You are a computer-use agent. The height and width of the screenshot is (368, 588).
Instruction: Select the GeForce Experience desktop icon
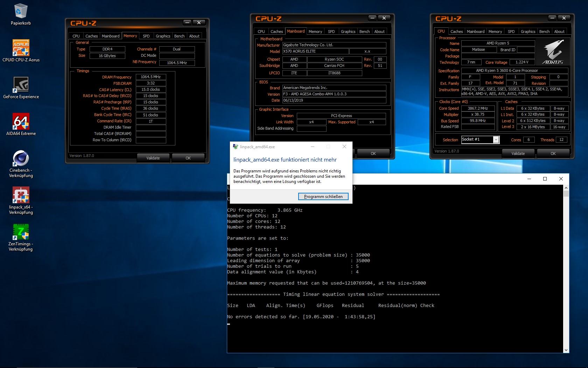[x=21, y=84]
